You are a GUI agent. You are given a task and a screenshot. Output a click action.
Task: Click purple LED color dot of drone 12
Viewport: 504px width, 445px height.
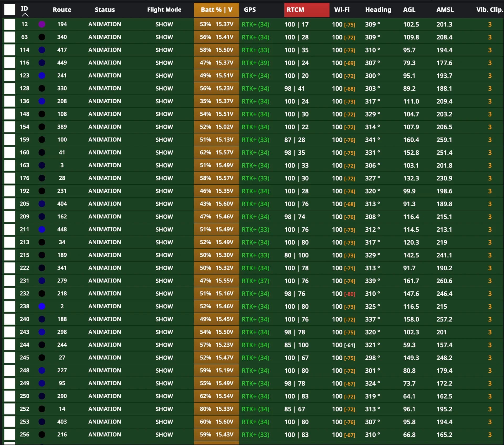42,24
